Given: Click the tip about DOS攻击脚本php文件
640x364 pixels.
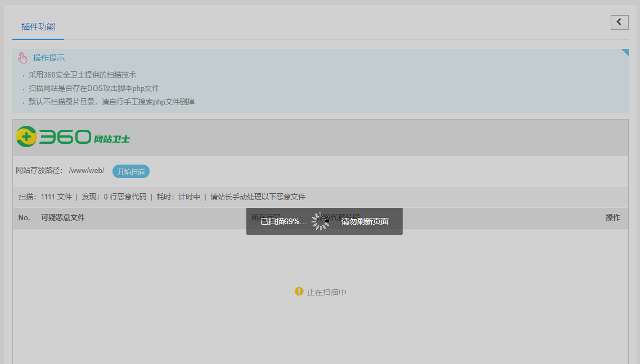Looking at the screenshot, I should pyautogui.click(x=94, y=88).
